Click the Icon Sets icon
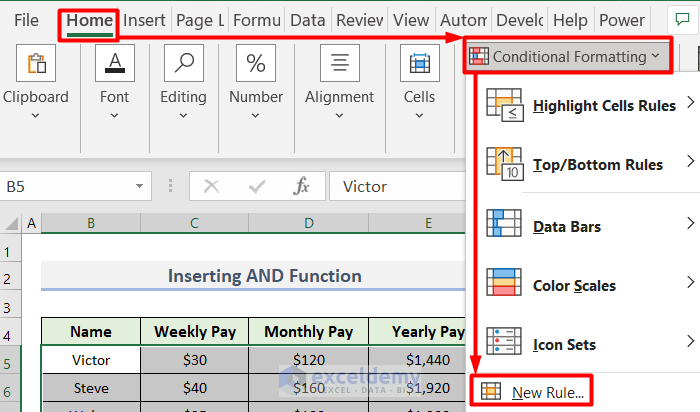This screenshot has height=412, width=700. pos(504,341)
